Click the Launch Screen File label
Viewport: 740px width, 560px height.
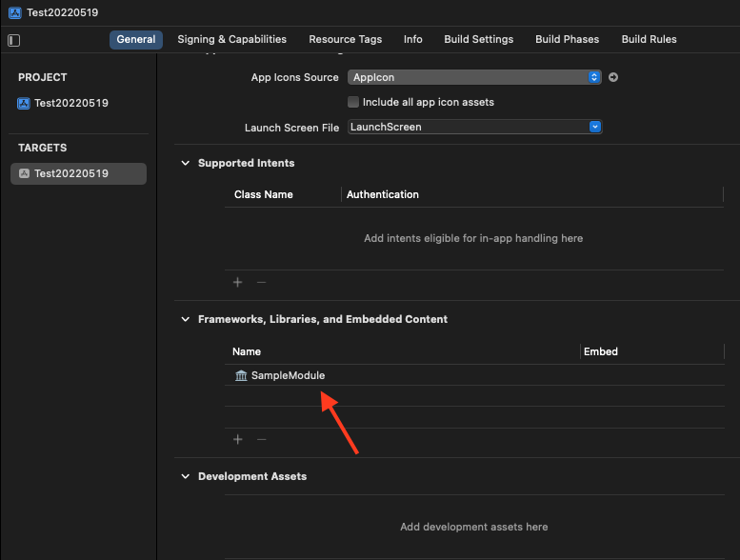(x=291, y=128)
